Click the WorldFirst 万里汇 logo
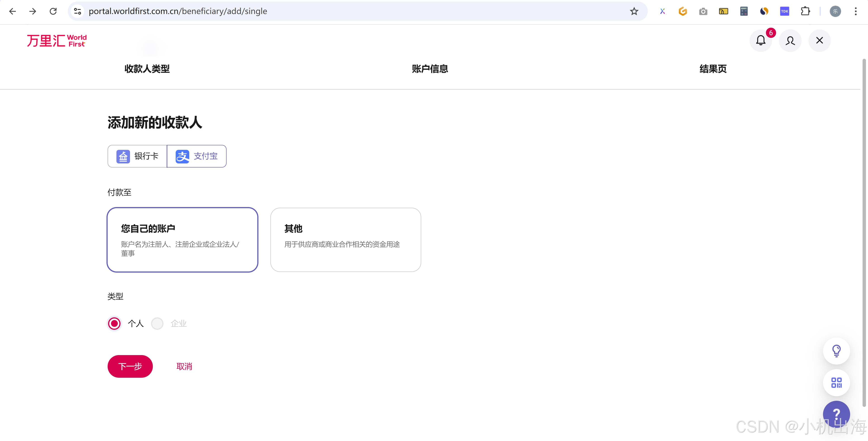Image resolution: width=868 pixels, height=441 pixels. coord(57,40)
